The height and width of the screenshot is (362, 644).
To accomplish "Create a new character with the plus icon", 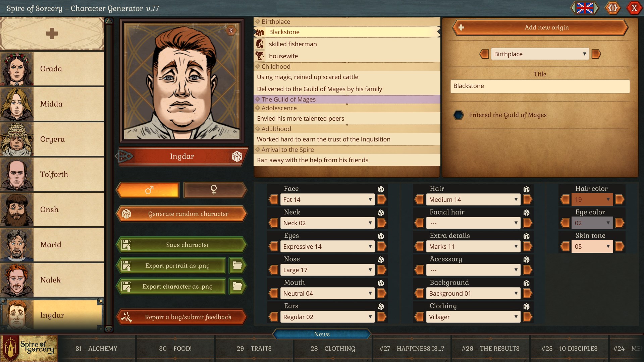I will pos(52,34).
